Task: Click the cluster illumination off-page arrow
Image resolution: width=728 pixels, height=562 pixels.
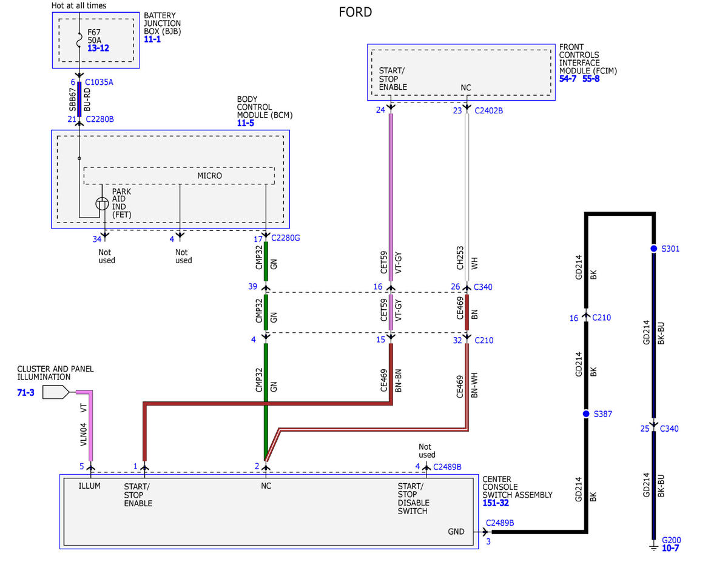Action: click(57, 393)
